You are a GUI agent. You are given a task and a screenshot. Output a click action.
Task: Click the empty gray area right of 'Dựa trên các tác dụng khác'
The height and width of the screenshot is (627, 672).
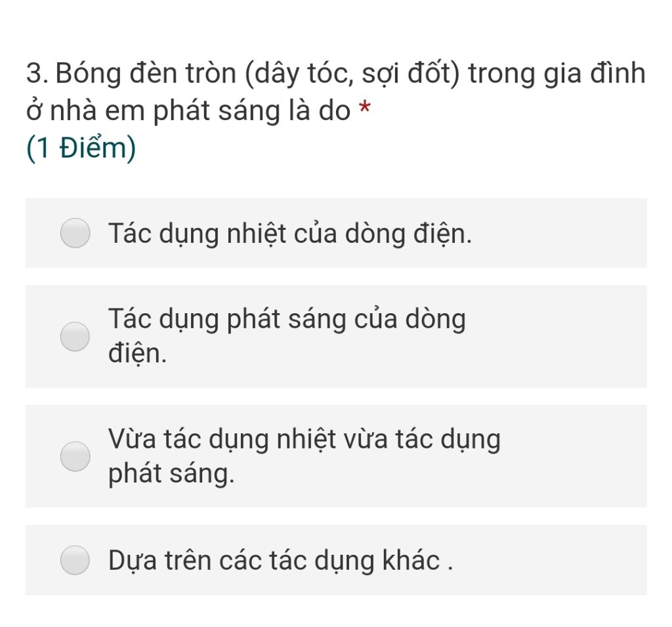click(x=551, y=560)
